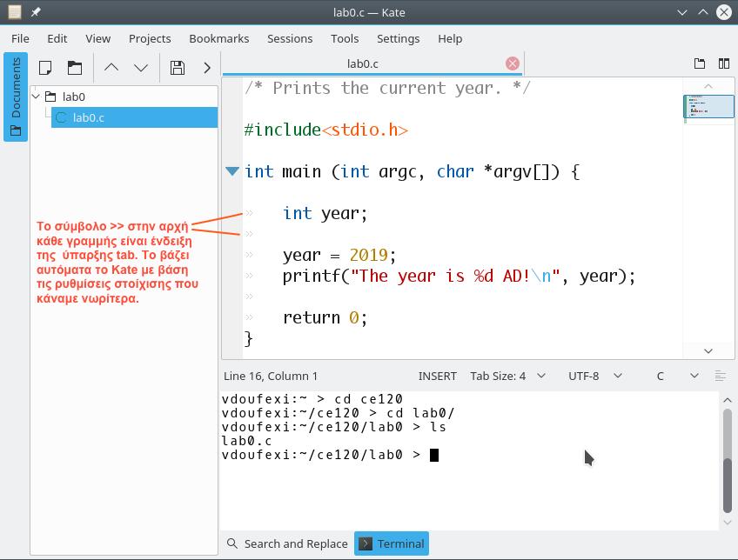
Task: Pin the window with the title bar pin icon
Action: 36,12
